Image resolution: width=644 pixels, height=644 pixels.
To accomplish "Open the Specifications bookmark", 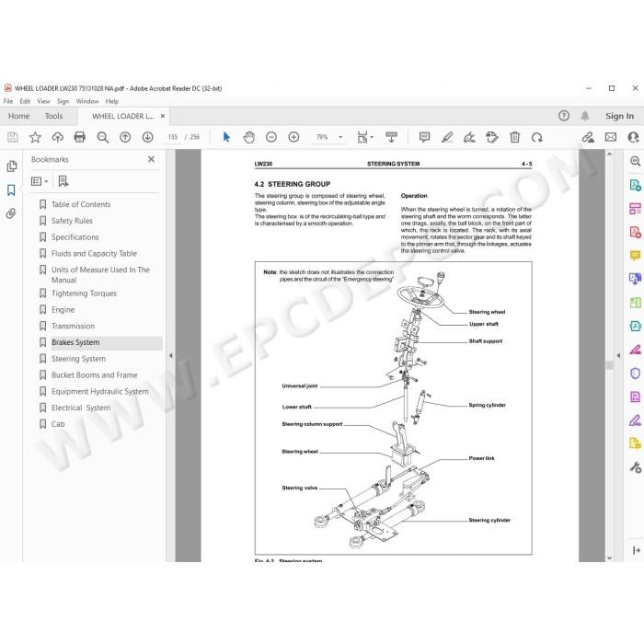I will [x=75, y=237].
